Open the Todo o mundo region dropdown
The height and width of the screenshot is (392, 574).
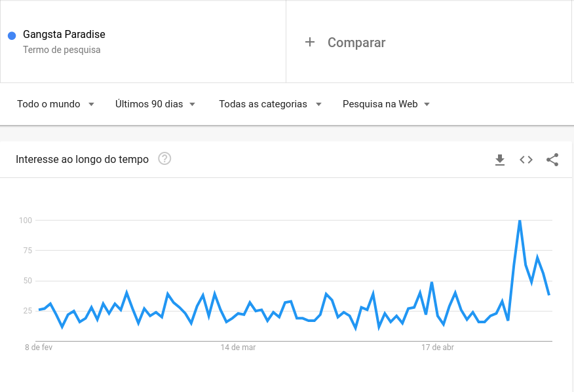(56, 104)
